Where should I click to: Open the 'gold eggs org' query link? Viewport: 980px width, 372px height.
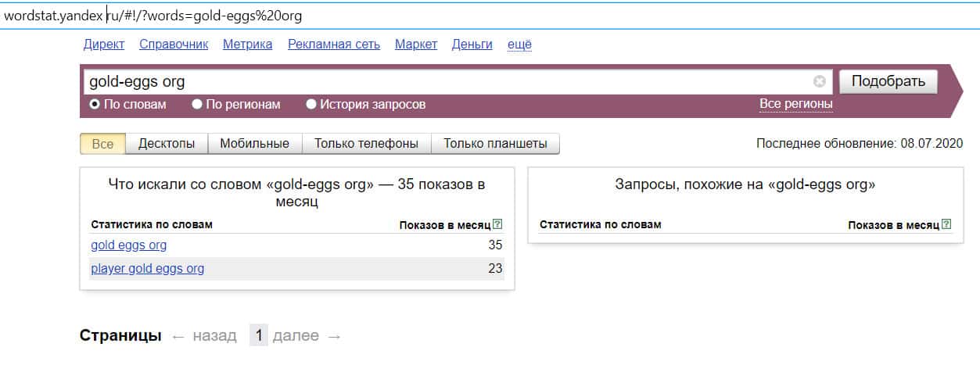pyautogui.click(x=129, y=245)
